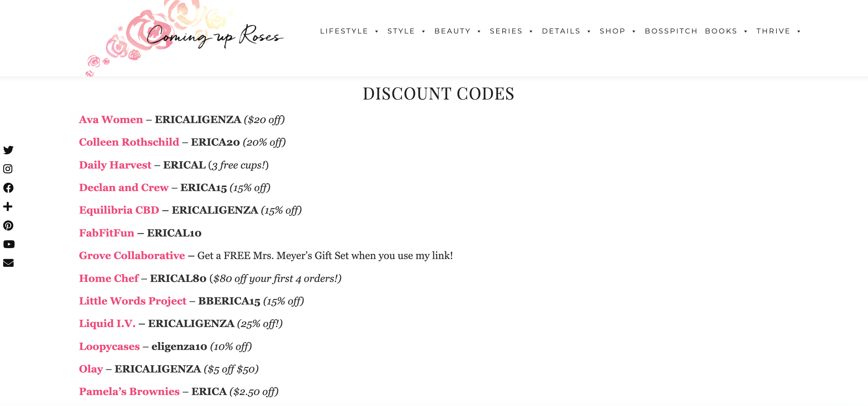Viewport: 868px width, 406px height.
Task: Expand the Lifestyle menu dropdown arrow
Action: tap(377, 31)
